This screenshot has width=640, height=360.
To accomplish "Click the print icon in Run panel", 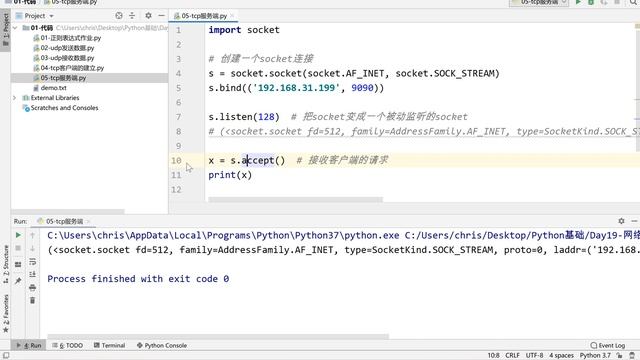I will [x=33, y=287].
